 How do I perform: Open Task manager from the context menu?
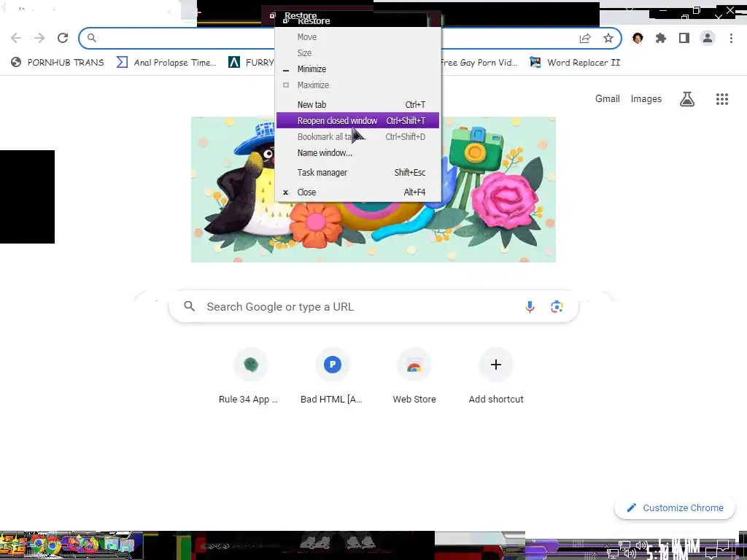pyautogui.click(x=357, y=172)
